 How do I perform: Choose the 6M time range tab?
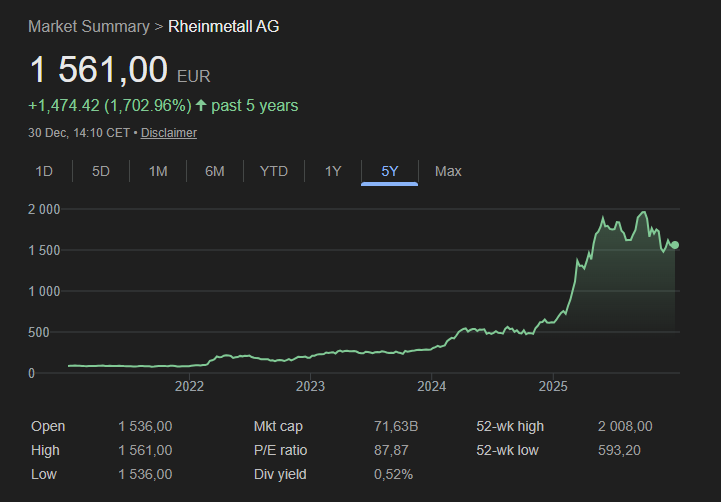click(x=215, y=171)
